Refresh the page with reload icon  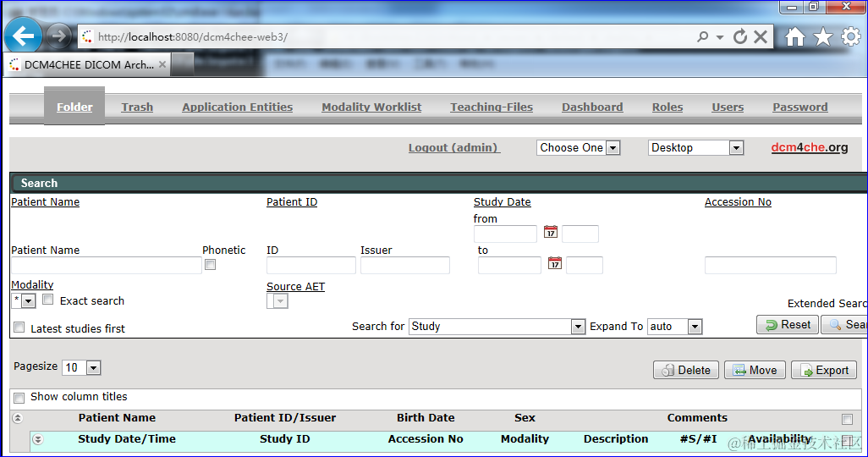(740, 36)
